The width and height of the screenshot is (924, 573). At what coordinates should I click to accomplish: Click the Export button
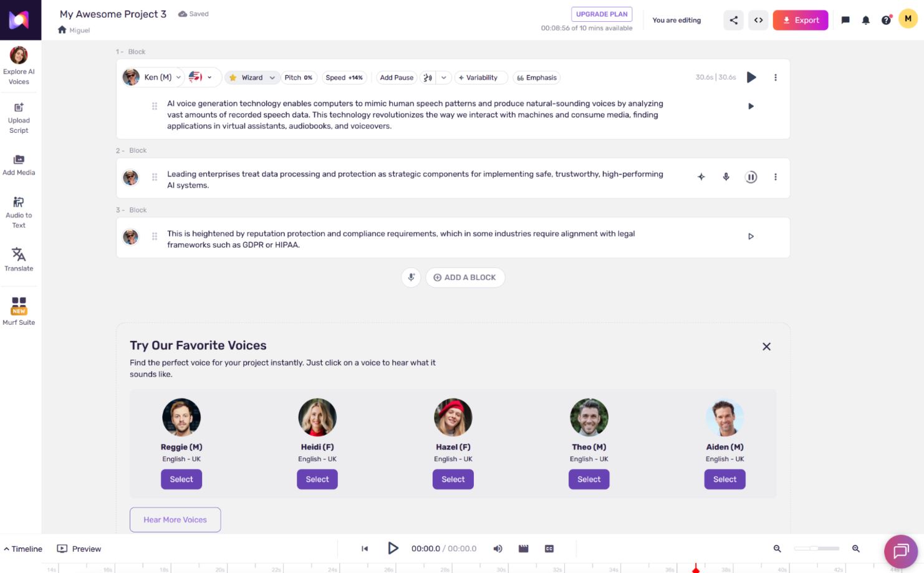[x=800, y=20]
